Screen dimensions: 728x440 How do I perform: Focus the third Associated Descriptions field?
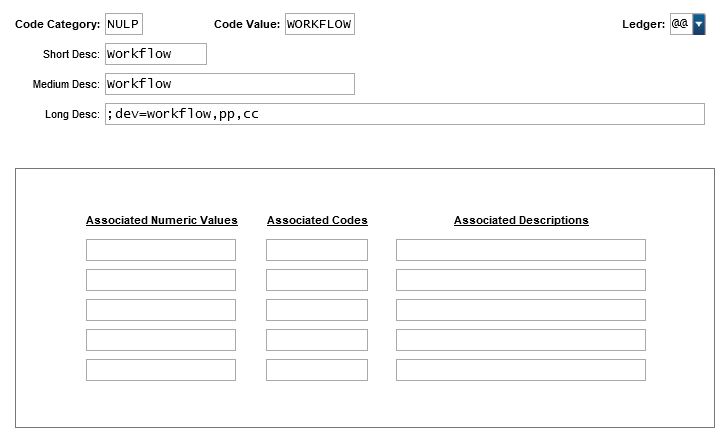520,310
